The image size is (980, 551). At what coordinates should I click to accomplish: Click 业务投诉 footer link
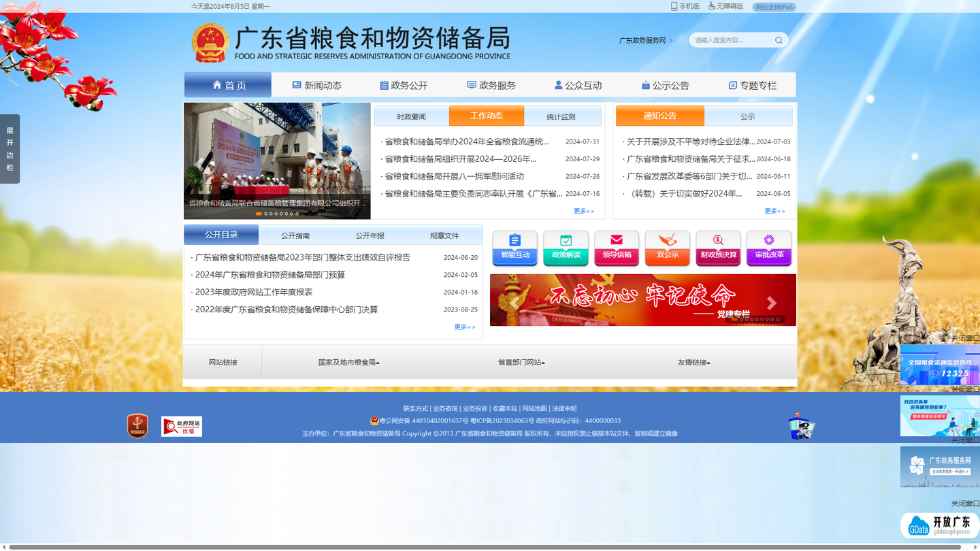point(475,409)
